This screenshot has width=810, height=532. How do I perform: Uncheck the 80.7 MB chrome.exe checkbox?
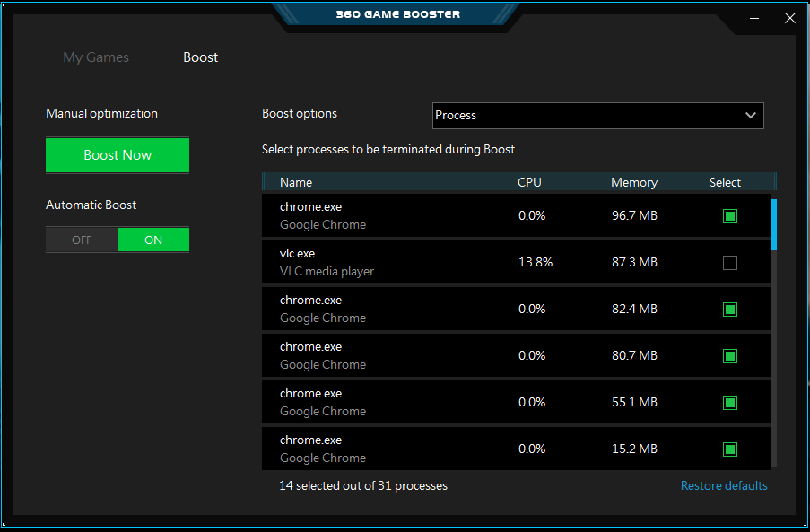730,356
